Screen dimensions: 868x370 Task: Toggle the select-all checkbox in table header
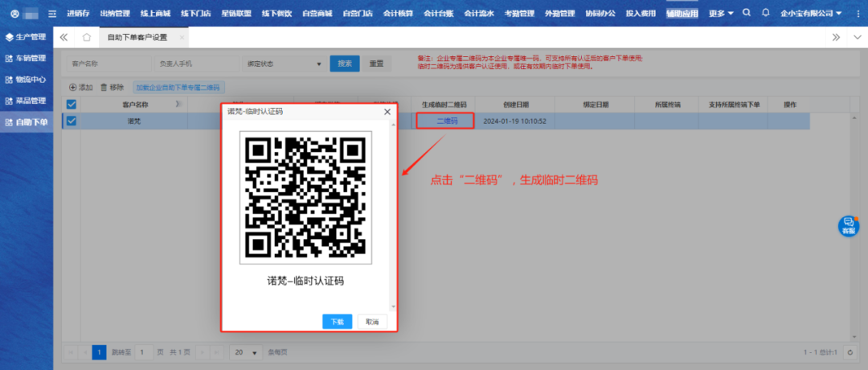point(71,105)
